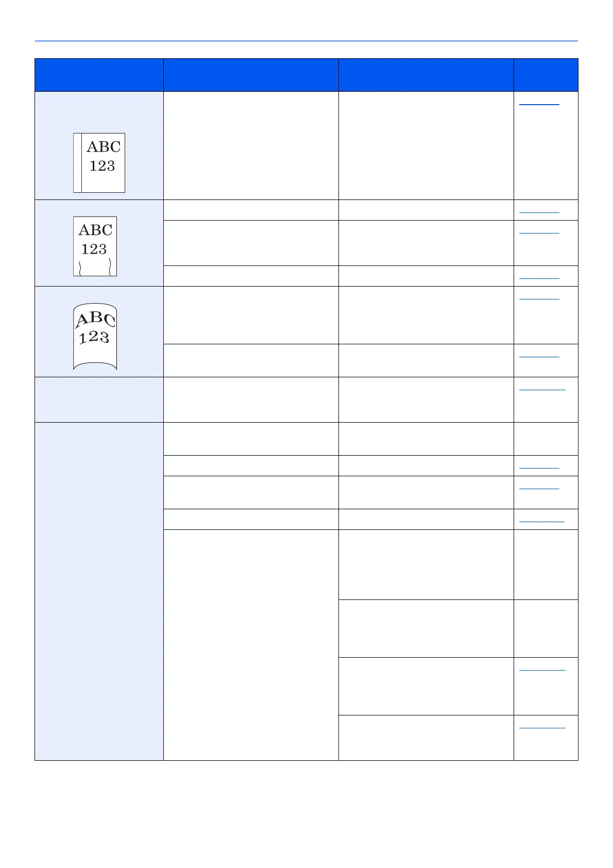The image size is (613, 868).
Task: Select the third blue header cell of the table
Action: 426,75
